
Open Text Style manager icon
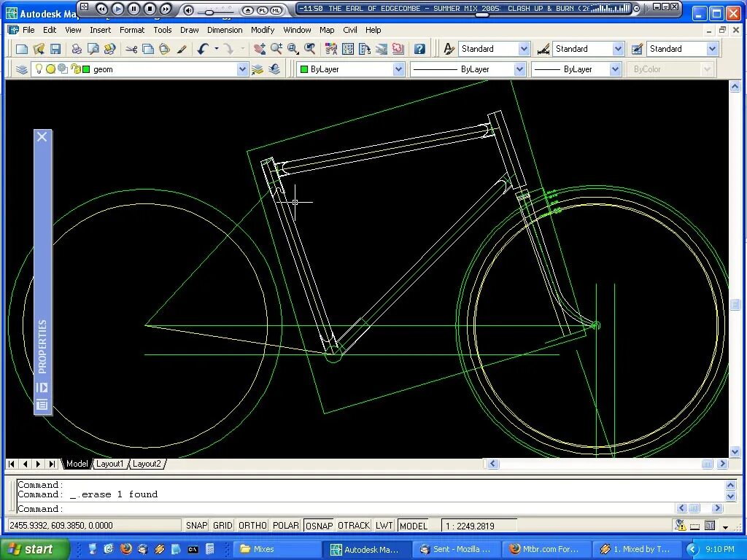click(x=449, y=49)
